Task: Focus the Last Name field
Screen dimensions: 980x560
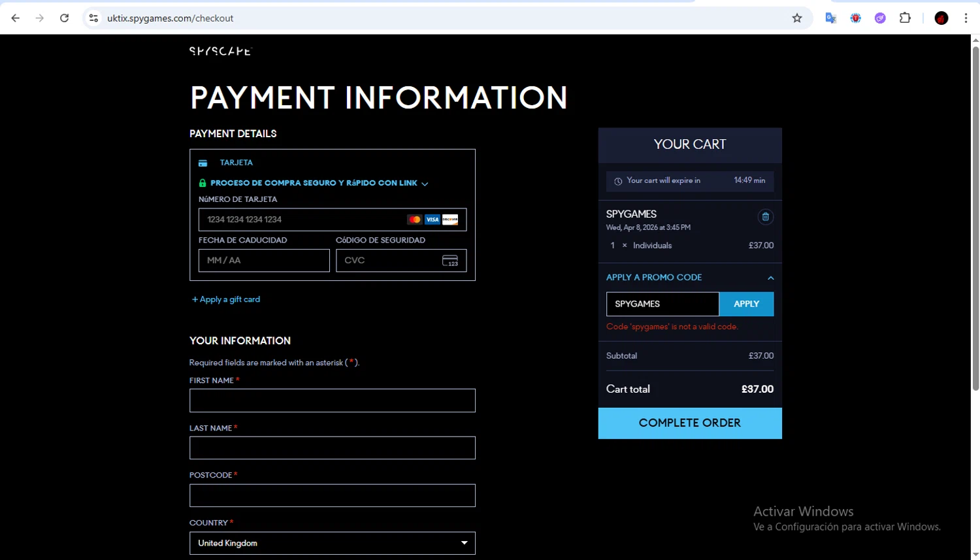Action: tap(333, 448)
